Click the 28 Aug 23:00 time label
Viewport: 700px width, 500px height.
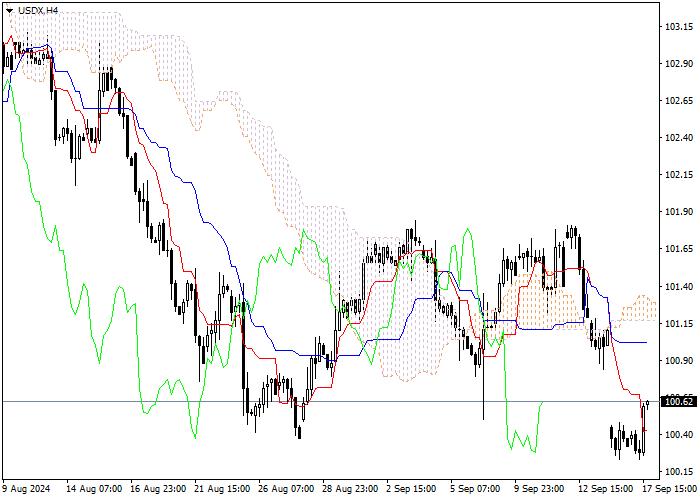(351, 489)
